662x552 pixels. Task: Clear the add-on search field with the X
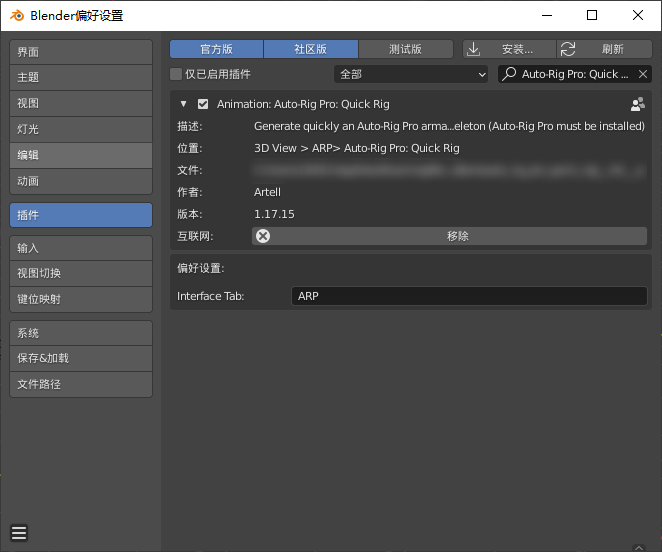[643, 74]
